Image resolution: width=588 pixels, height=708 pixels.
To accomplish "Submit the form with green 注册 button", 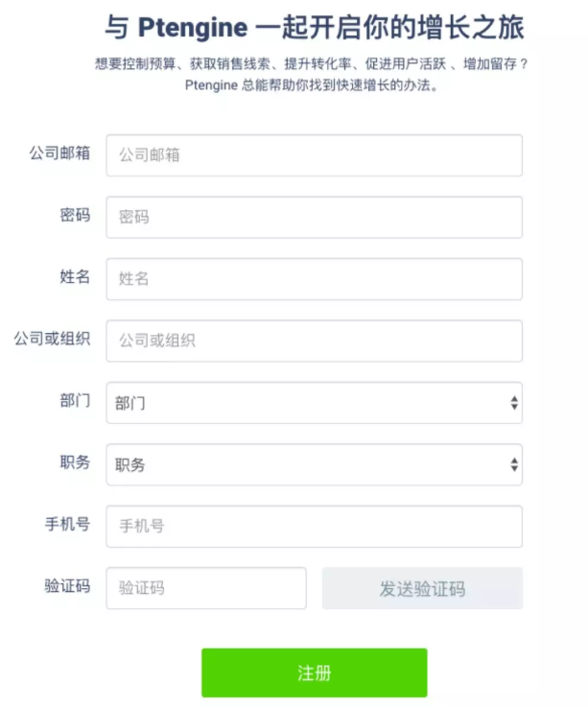I will 314,673.
